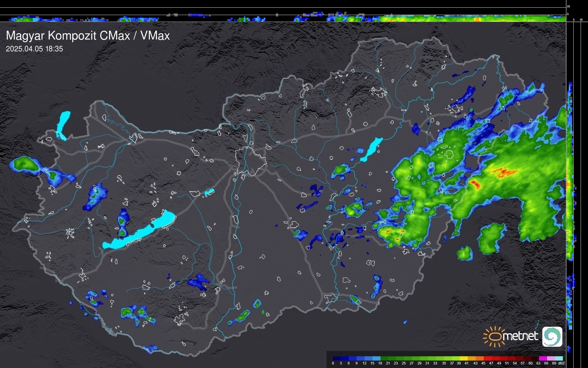
Task: Click the Magyar Kompozit CMax / VMax title
Action: 88,36
